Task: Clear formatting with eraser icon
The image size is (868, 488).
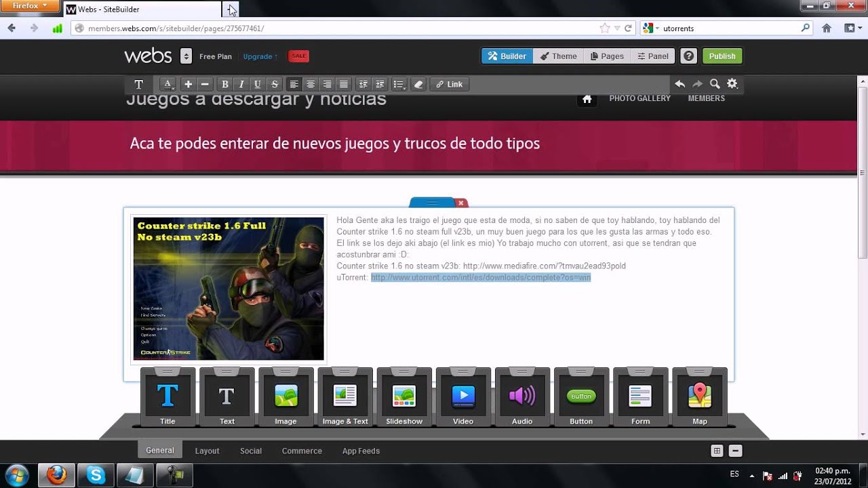Action: tap(418, 84)
